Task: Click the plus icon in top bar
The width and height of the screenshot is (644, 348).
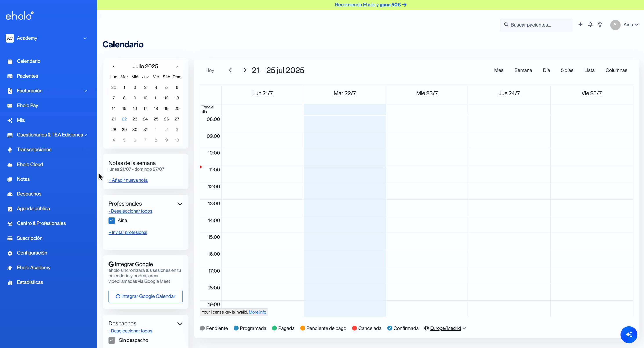Action: (581, 25)
